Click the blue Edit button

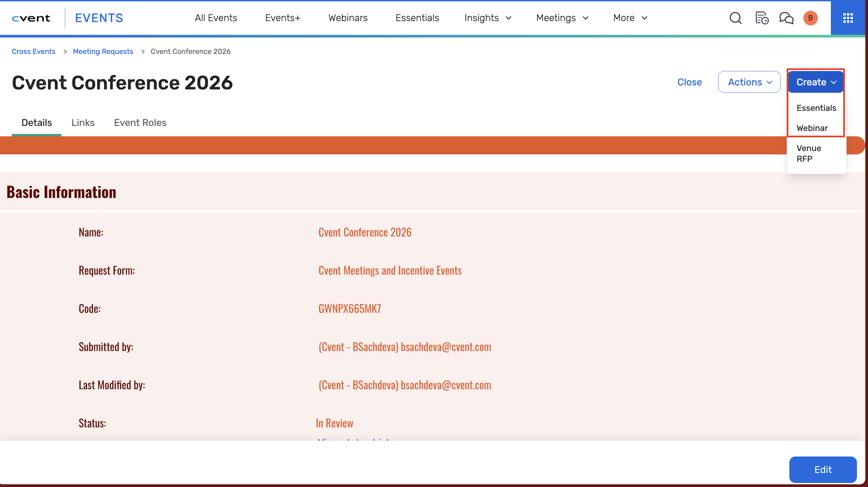pos(822,470)
